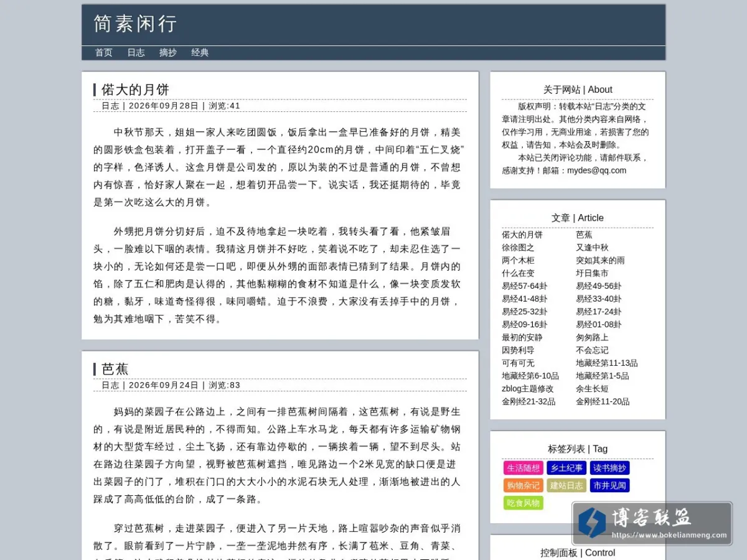
Task: Click the date 2026年09月28日 text
Action: [164, 106]
